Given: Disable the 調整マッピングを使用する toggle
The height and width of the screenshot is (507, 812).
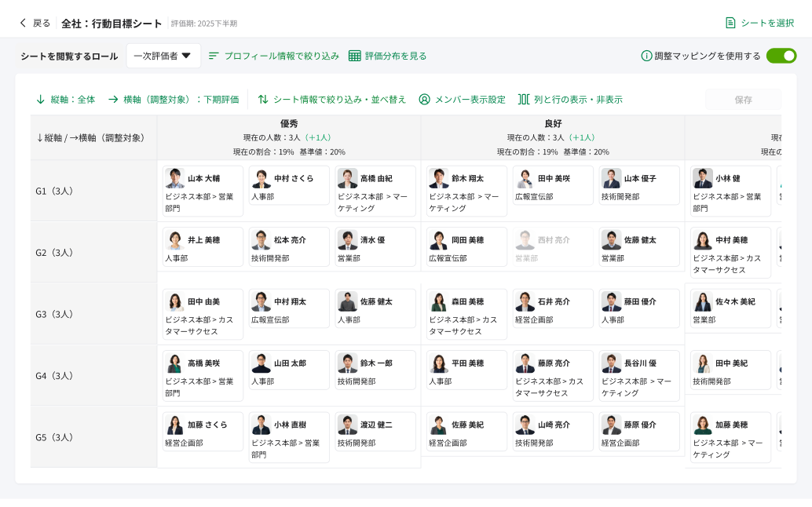Looking at the screenshot, I should [x=781, y=57].
